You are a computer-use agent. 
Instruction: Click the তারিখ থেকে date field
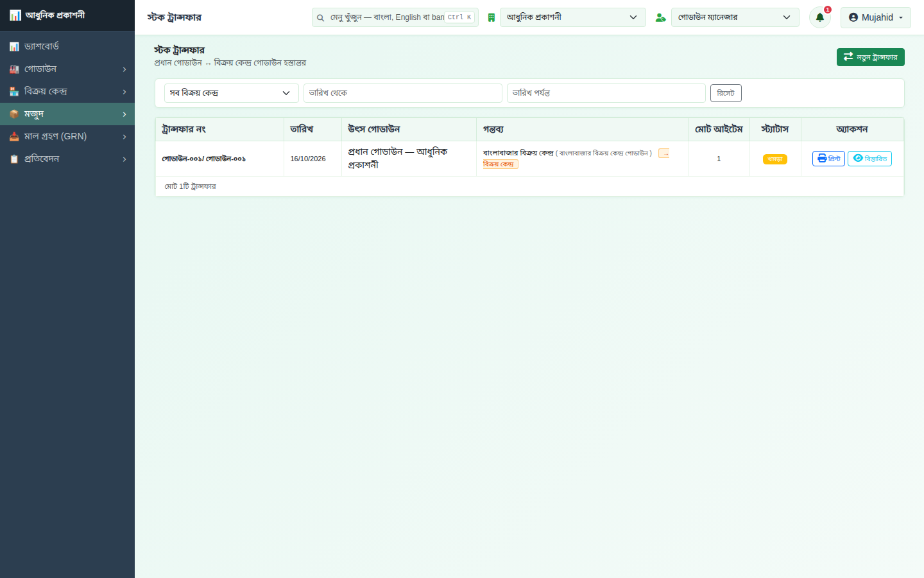pos(403,93)
